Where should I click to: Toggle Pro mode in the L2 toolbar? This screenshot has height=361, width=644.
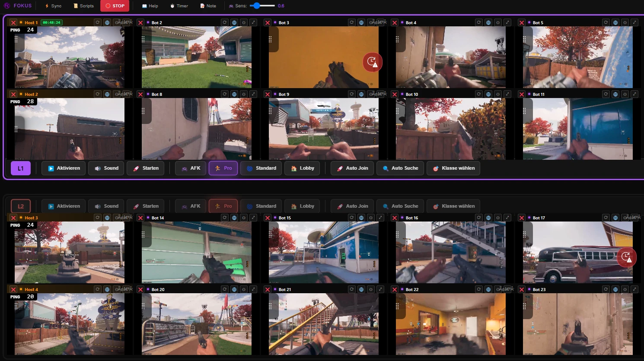click(223, 206)
